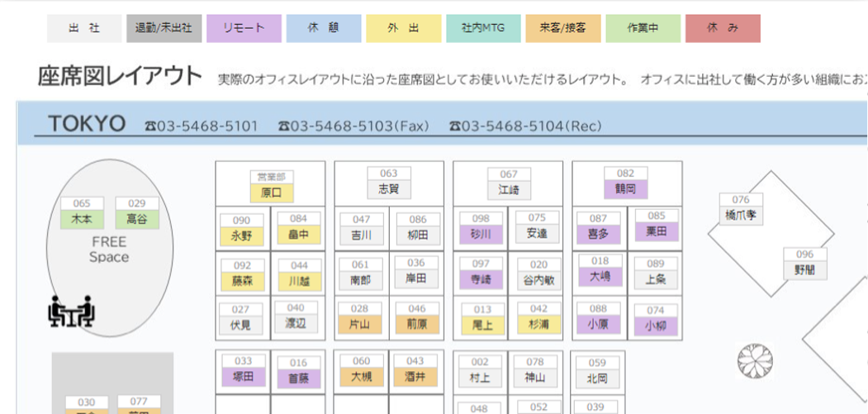Open seat 082 鶴岡
Image resolution: width=868 pixels, height=414 pixels.
point(625,183)
